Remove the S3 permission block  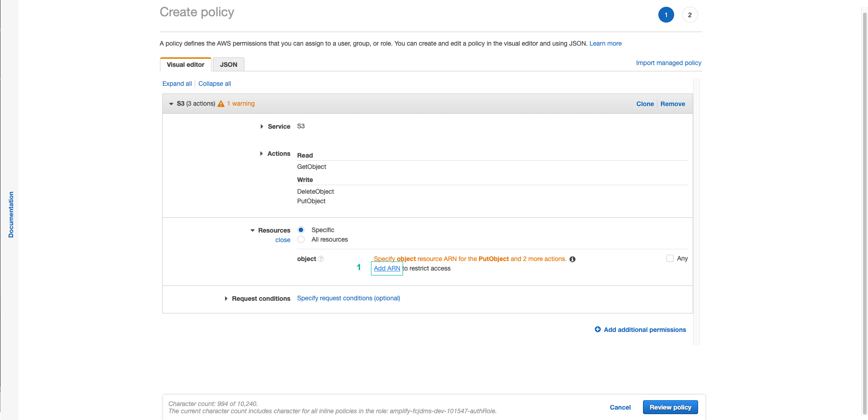pos(673,104)
